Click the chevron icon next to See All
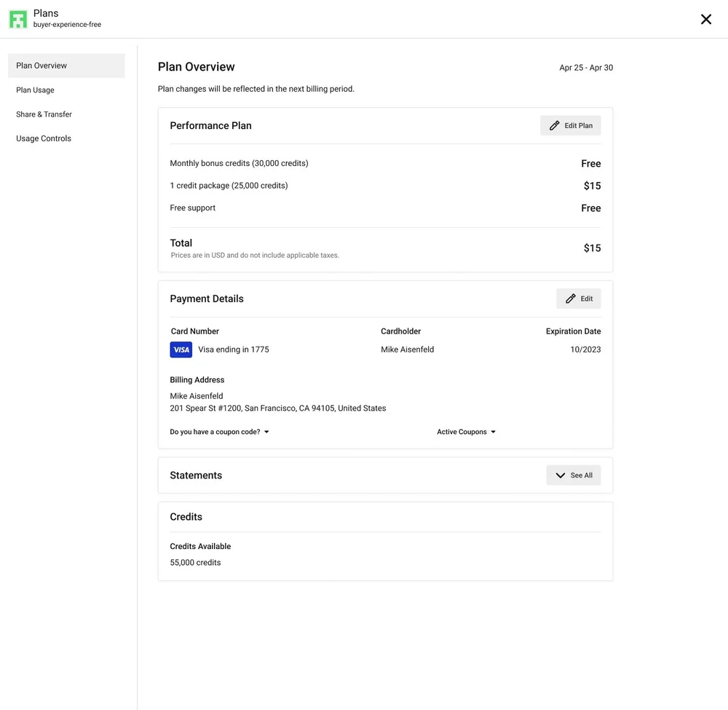Viewport: 728px width, 710px height. tap(560, 476)
